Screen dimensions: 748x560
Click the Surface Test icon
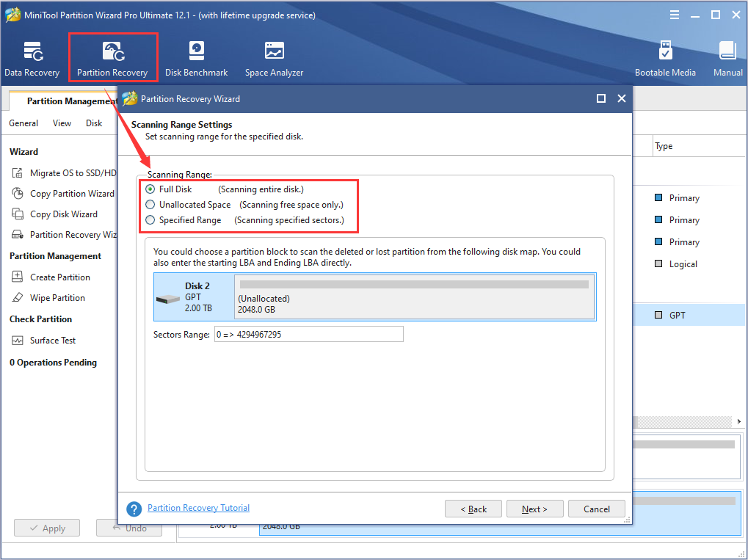click(x=18, y=340)
